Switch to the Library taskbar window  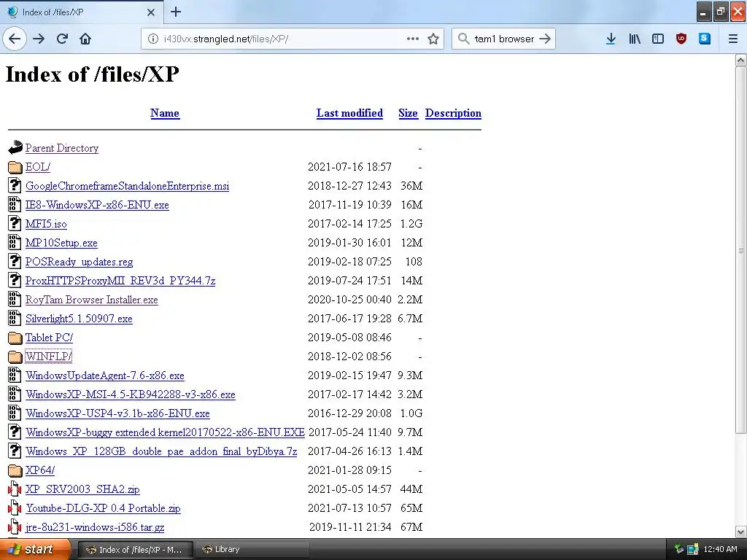coord(252,549)
